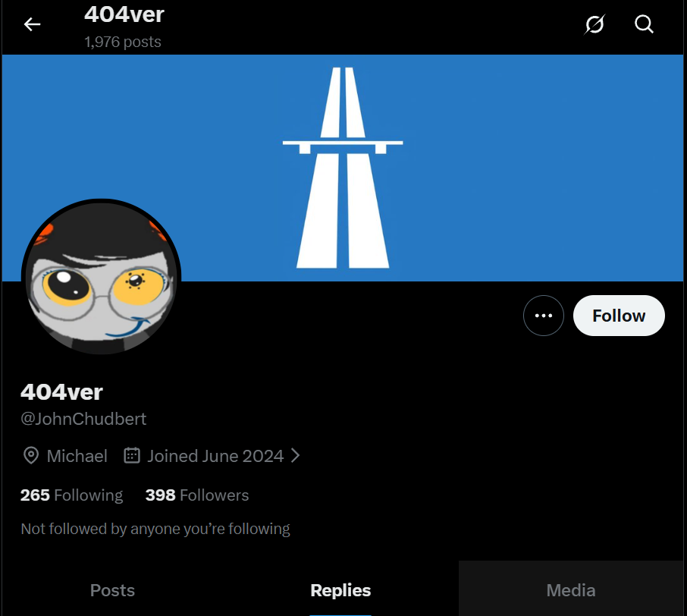View the 265 Following list

71,495
